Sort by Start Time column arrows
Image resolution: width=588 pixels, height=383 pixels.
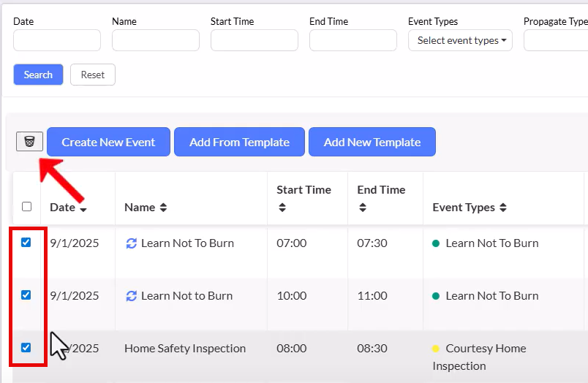282,208
